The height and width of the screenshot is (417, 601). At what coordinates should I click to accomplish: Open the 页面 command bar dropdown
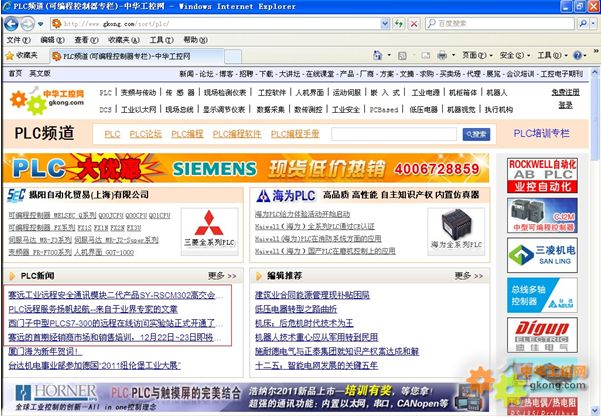(477, 56)
